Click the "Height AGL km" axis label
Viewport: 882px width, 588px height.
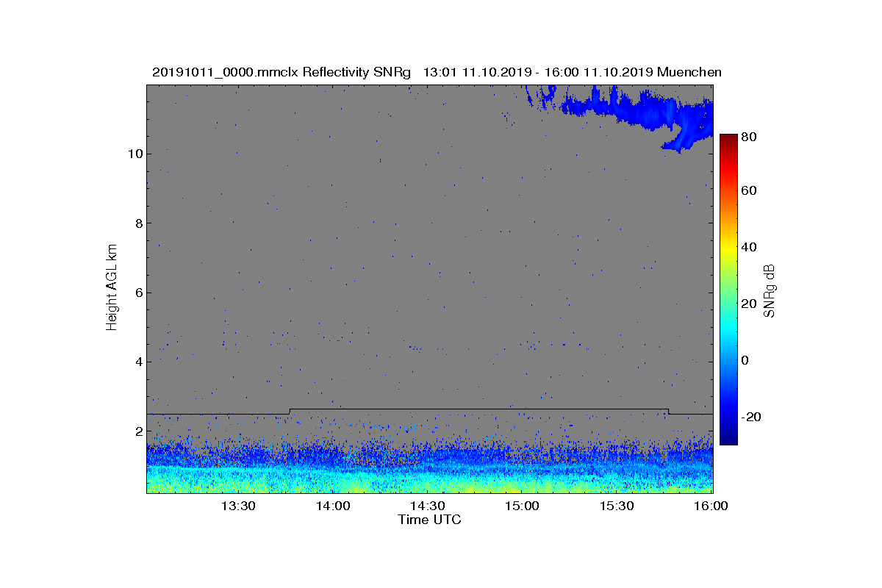[112, 287]
